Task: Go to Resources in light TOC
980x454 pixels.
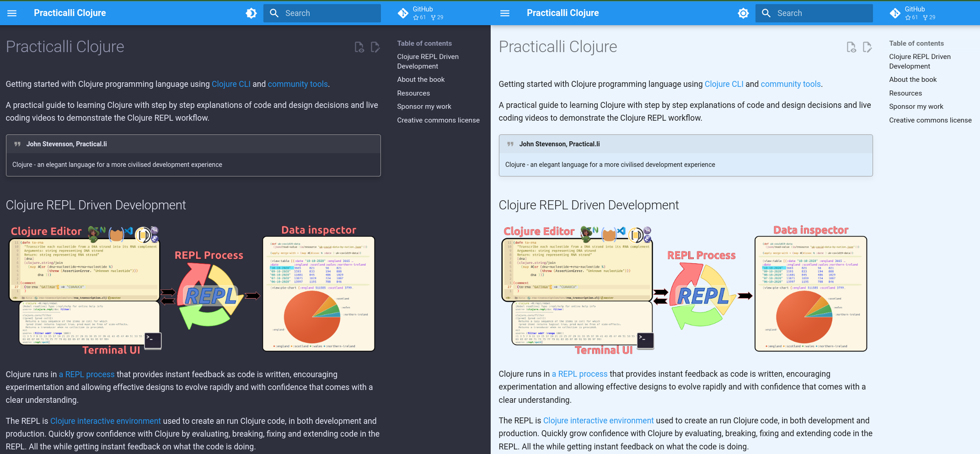Action: tap(905, 93)
